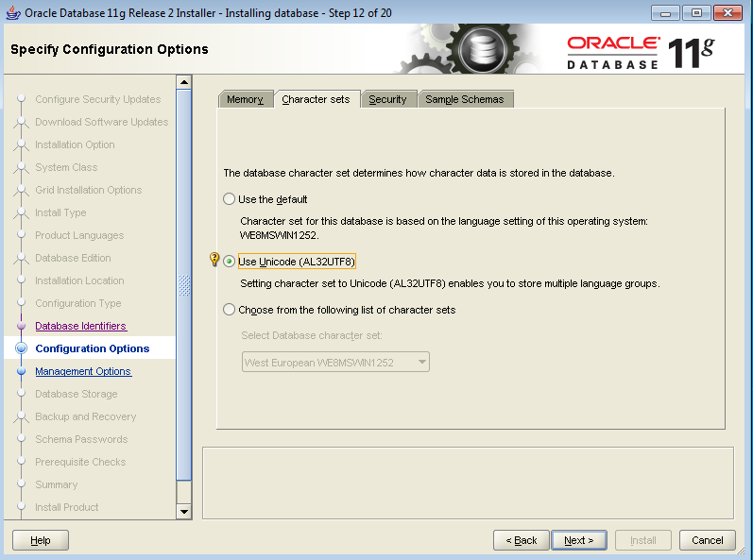The image size is (753, 560).
Task: Click the WE8MSWIN1252. default charset text
Action: coord(279,235)
